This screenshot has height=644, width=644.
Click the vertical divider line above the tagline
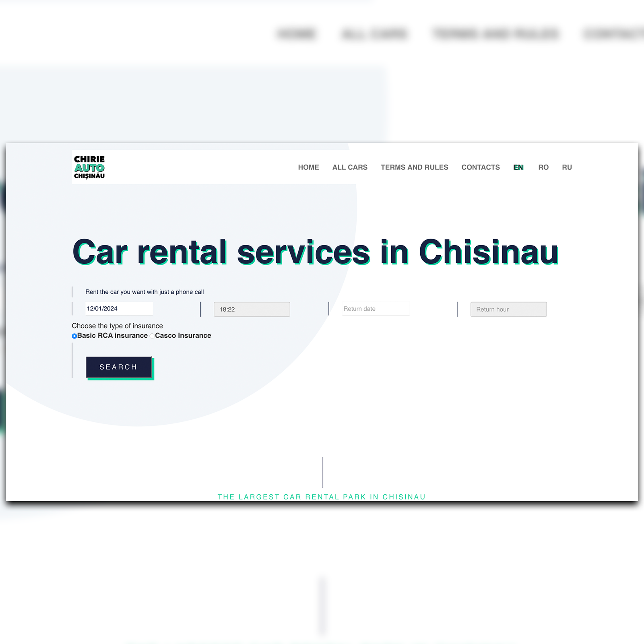click(x=322, y=472)
